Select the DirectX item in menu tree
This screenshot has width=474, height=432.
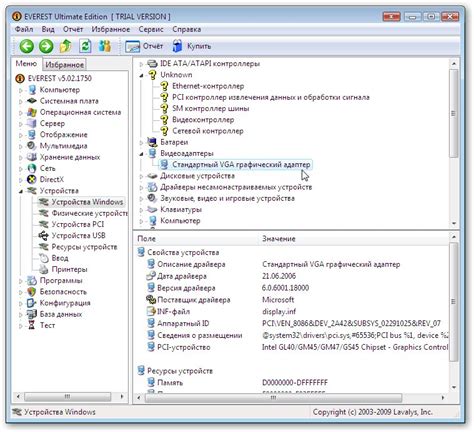click(x=51, y=179)
